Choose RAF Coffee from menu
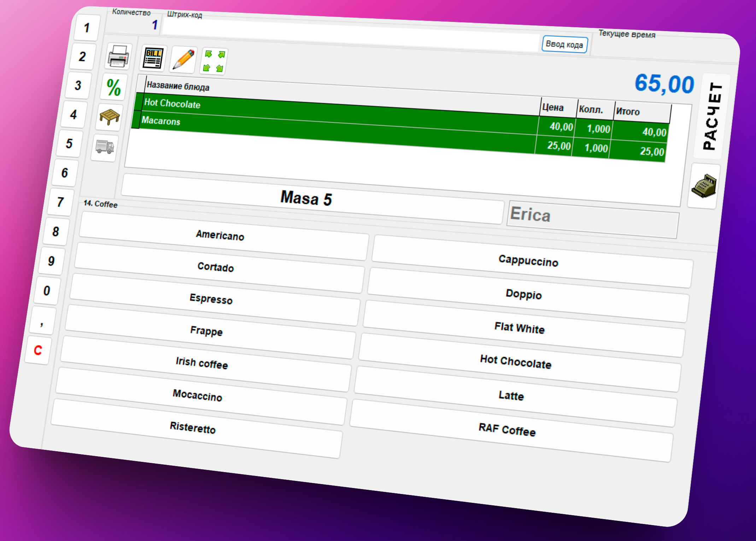The image size is (756, 541). pyautogui.click(x=507, y=429)
